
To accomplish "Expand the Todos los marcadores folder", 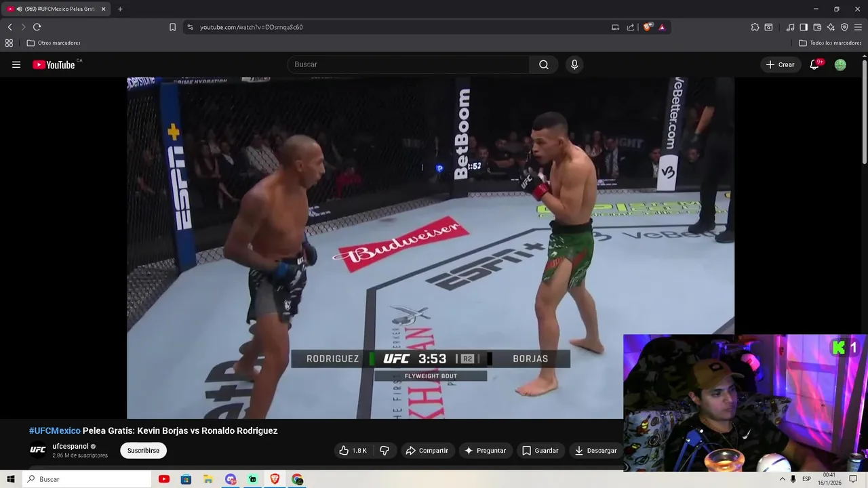I will (830, 43).
